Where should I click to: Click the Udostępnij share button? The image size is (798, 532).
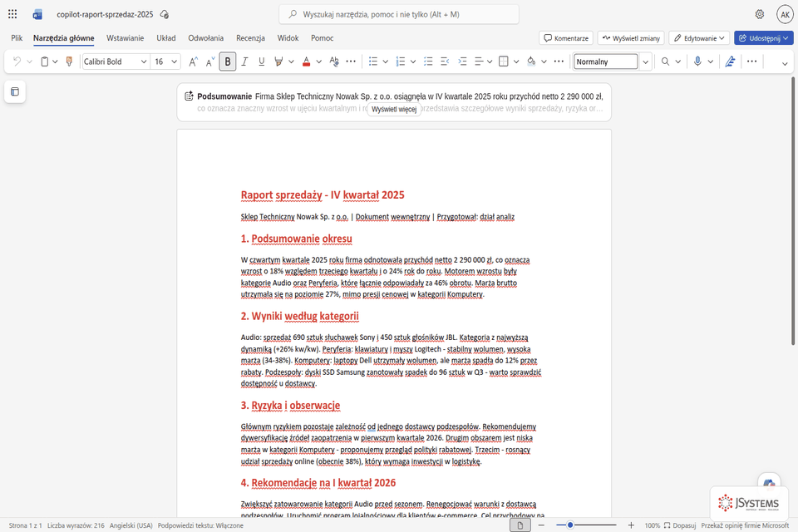click(763, 38)
